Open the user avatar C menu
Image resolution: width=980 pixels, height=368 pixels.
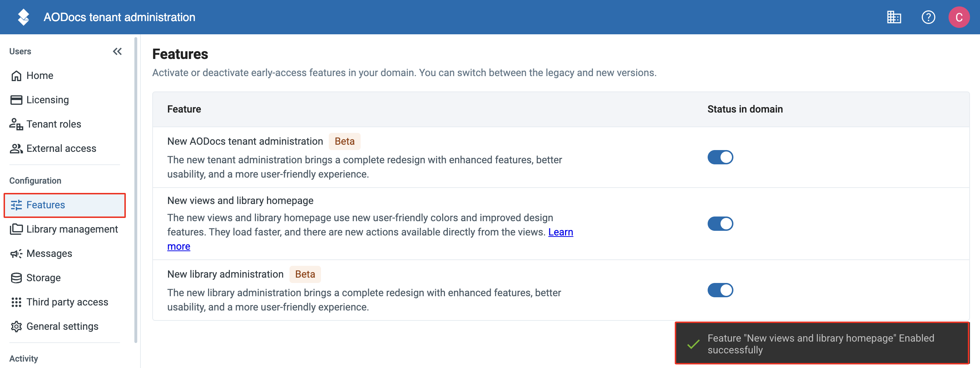pos(959,17)
